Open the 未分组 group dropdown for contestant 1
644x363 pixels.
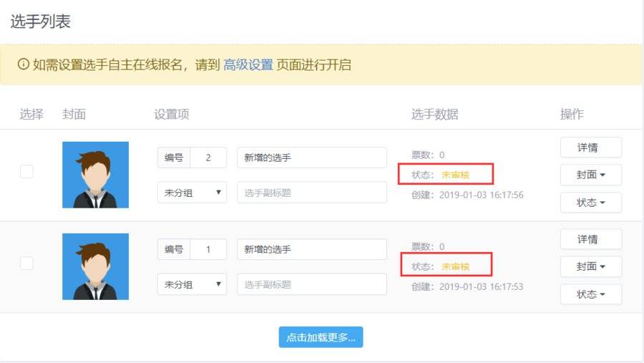point(192,284)
